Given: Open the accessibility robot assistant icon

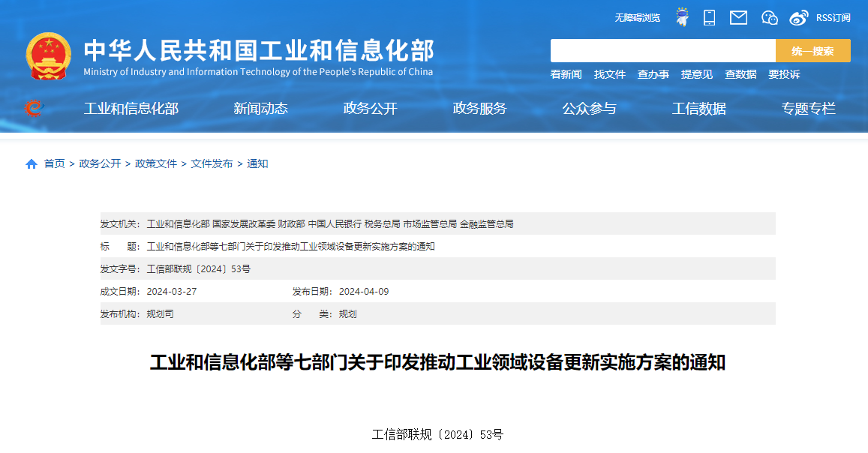Looking at the screenshot, I should click(683, 17).
